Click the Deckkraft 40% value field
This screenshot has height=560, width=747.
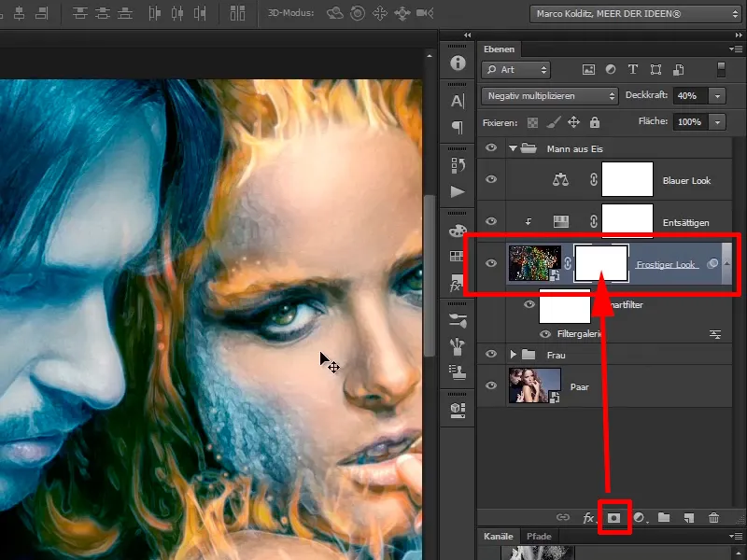[x=691, y=96]
